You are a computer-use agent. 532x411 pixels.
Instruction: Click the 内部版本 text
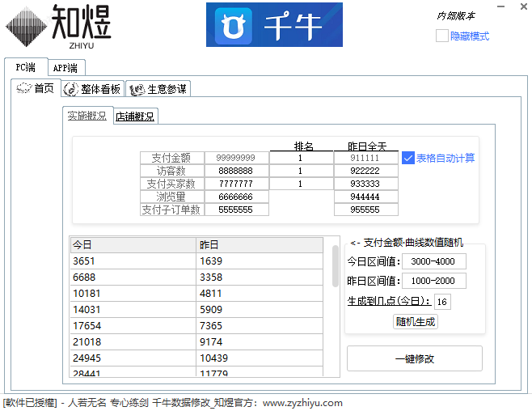click(x=456, y=15)
